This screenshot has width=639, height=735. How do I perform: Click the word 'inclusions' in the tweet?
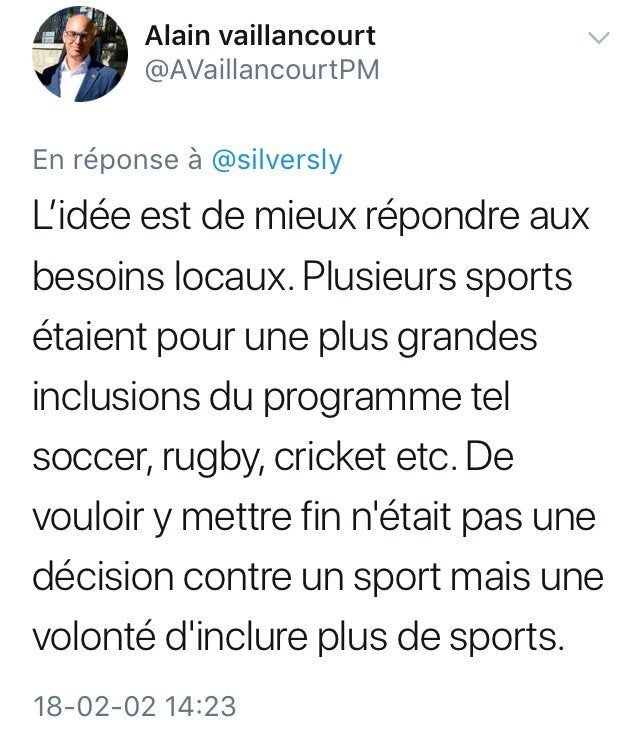pos(116,397)
